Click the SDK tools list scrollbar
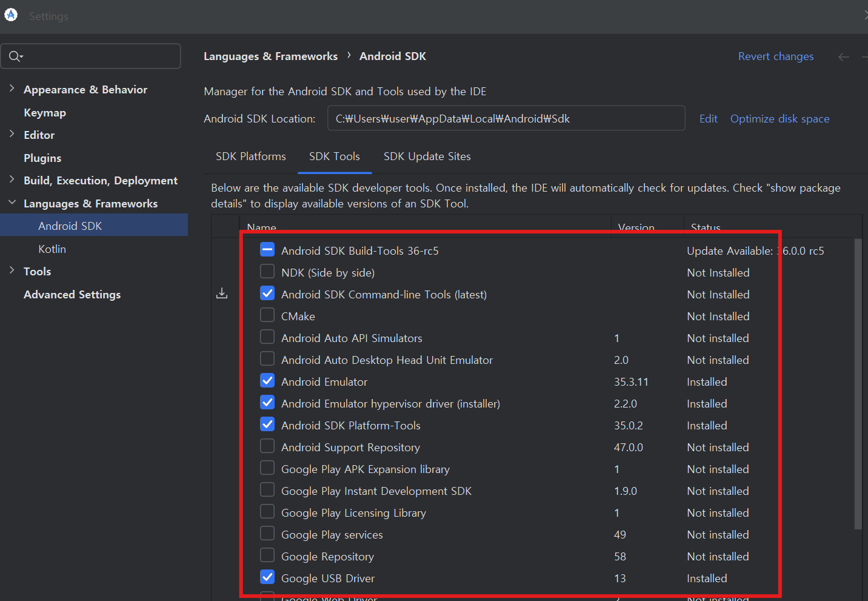The height and width of the screenshot is (601, 868). click(x=858, y=384)
